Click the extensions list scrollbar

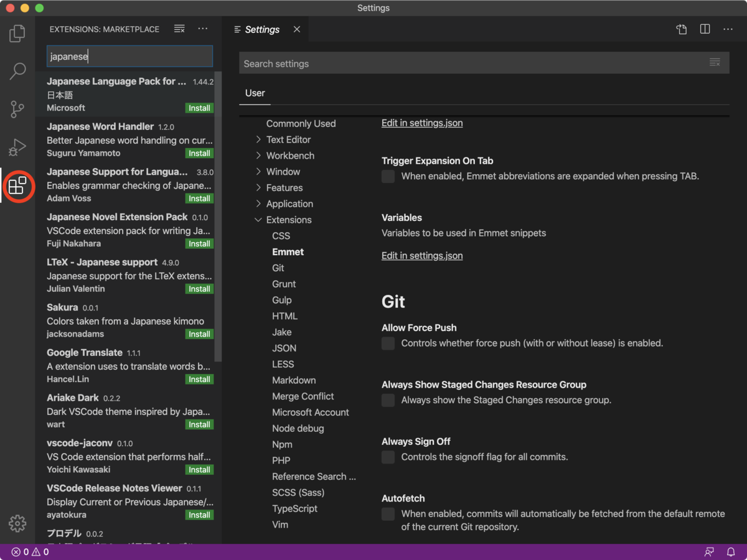[218, 217]
